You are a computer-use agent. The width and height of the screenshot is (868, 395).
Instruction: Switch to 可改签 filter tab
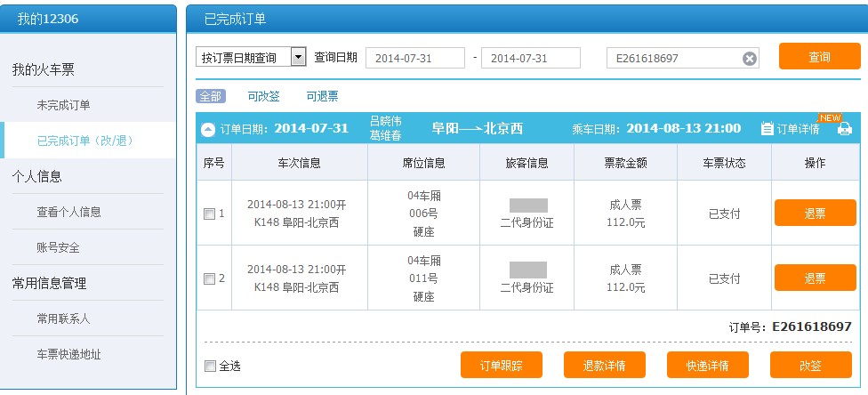[263, 96]
